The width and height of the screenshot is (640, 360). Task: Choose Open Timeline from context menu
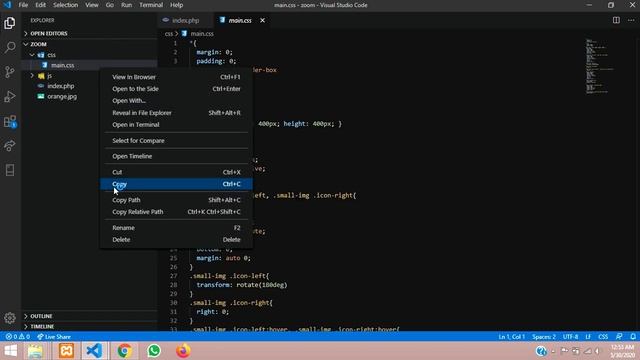pyautogui.click(x=176, y=156)
